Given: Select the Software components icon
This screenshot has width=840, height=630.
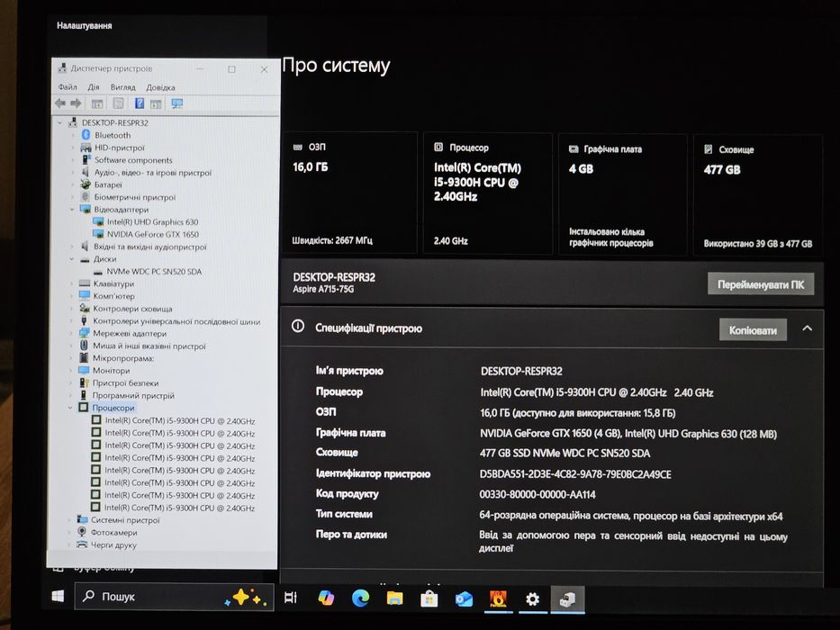Looking at the screenshot, I should click(x=86, y=159).
